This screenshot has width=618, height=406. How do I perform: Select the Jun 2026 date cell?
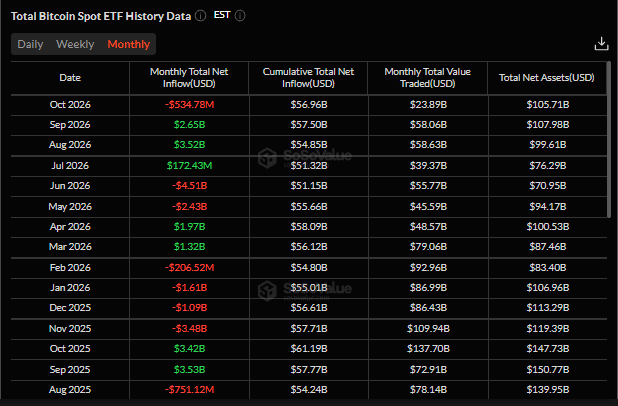pyautogui.click(x=70, y=186)
